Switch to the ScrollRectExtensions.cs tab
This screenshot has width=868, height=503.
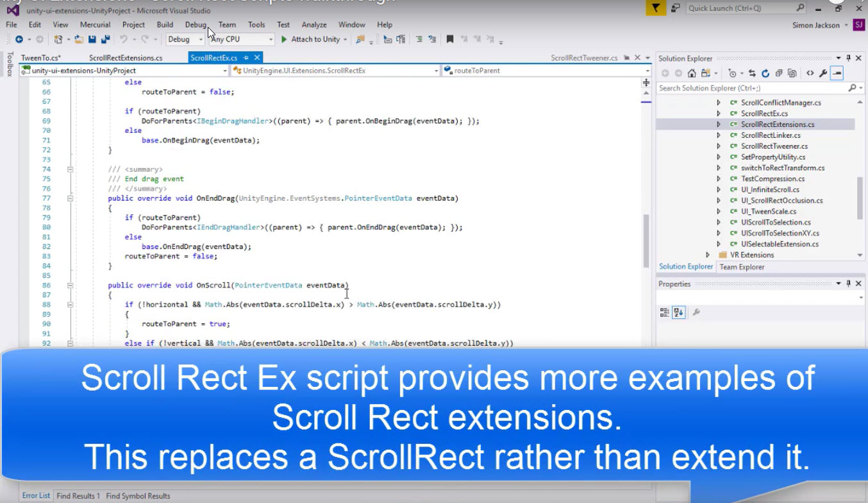(x=126, y=58)
